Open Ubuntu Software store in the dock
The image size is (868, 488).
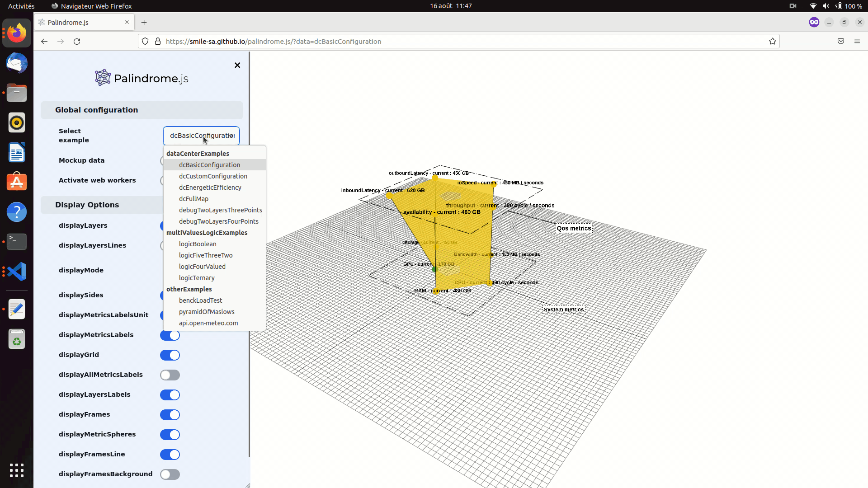click(x=17, y=182)
